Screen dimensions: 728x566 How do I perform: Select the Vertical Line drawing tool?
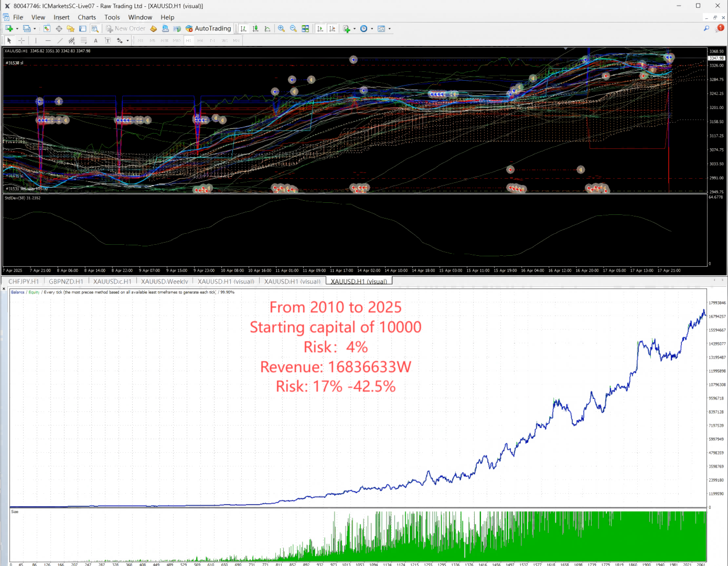(36, 40)
